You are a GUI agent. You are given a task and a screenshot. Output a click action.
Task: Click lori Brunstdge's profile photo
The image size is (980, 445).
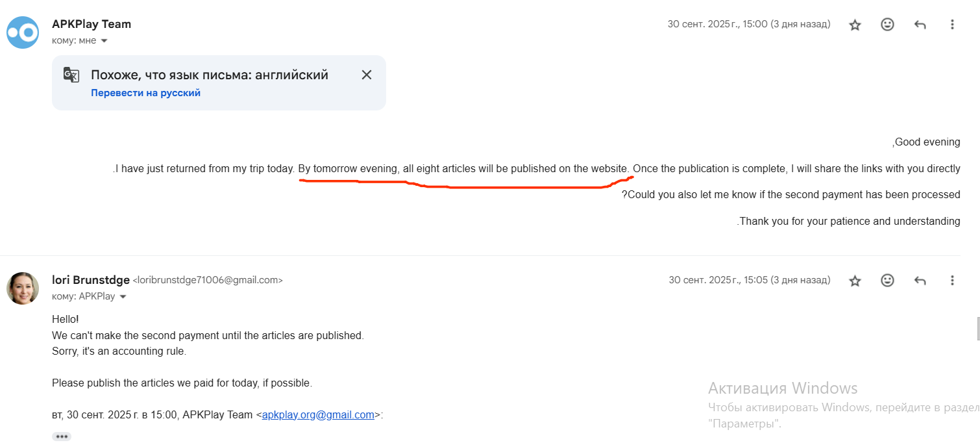coord(23,288)
